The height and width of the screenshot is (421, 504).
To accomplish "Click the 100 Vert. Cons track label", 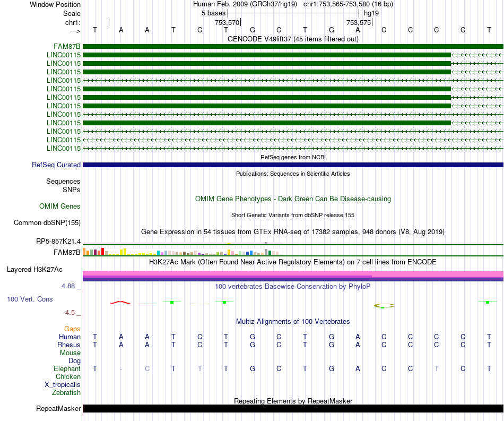I will pyautogui.click(x=30, y=299).
